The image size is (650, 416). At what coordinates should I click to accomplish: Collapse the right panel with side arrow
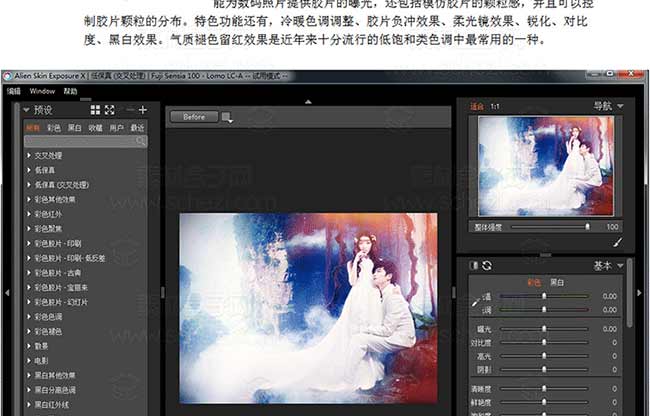[639, 293]
